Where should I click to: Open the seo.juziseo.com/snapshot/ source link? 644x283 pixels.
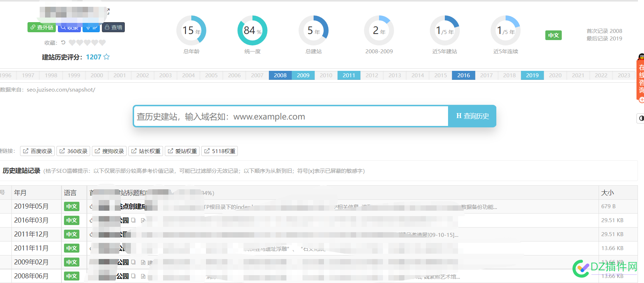(x=61, y=89)
